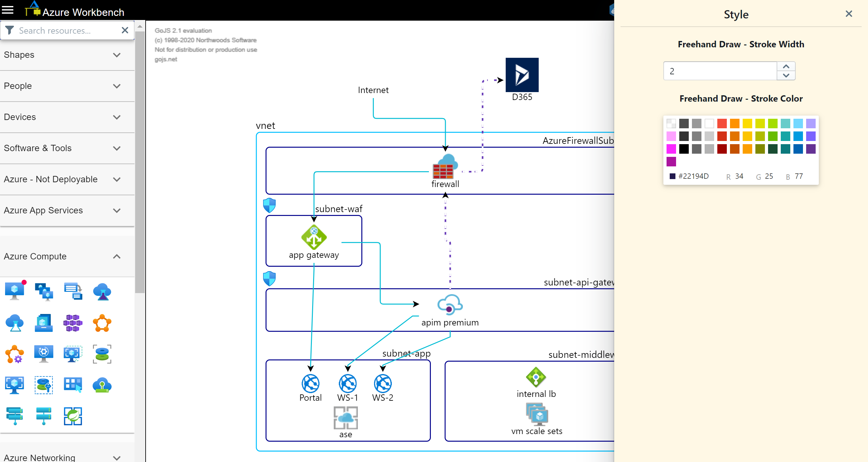Click the ase icon in subnet-app
This screenshot has height=462, width=868.
(x=345, y=418)
